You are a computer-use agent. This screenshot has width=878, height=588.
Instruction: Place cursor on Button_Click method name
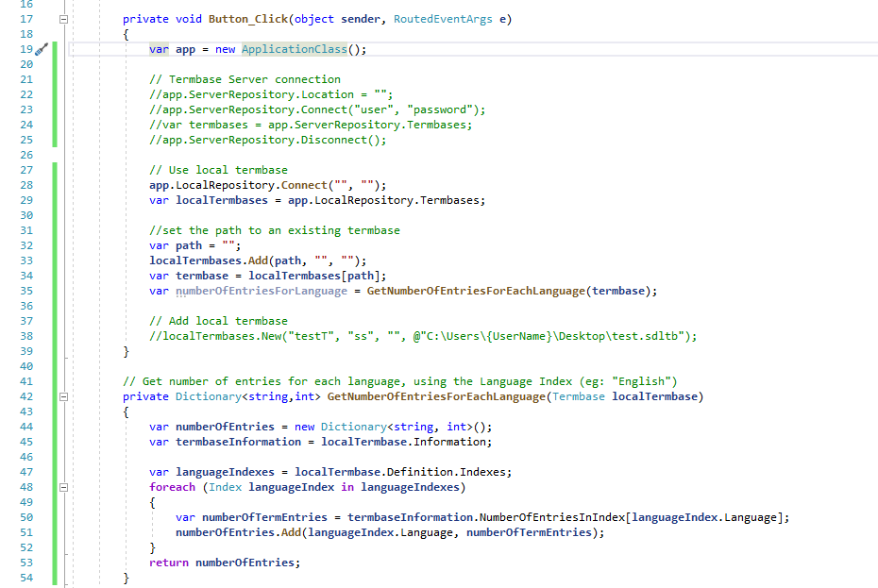248,19
